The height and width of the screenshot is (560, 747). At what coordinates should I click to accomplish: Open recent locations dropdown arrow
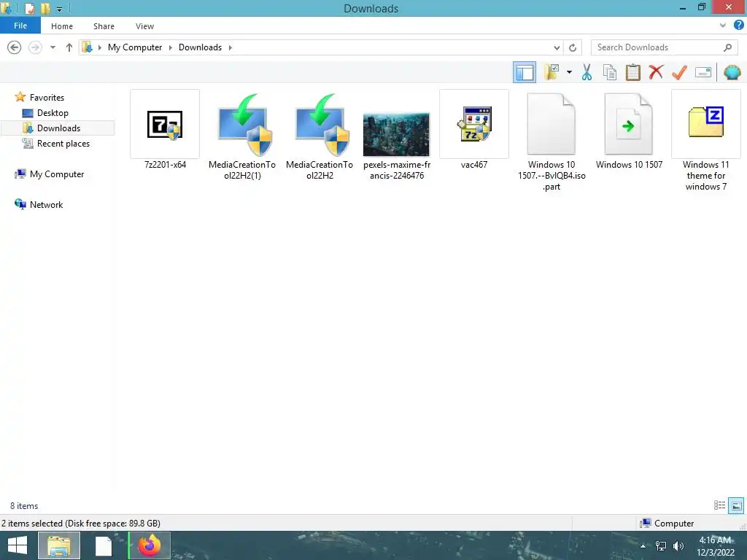tap(53, 47)
